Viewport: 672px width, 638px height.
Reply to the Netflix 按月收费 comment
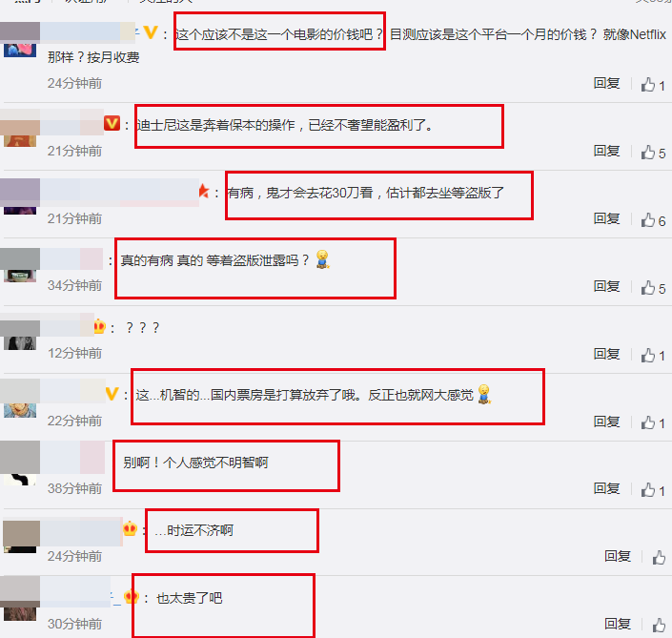(606, 83)
